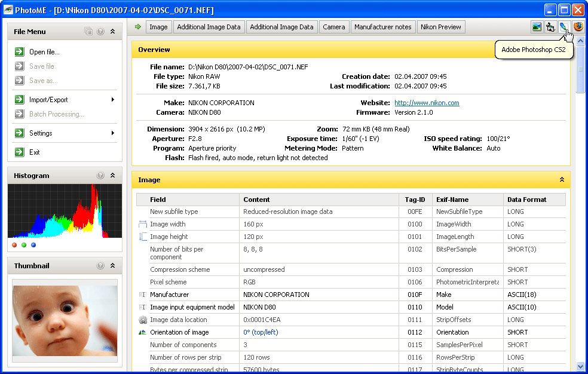Click the Thumbnail panel help icon
The image size is (588, 374).
(x=100, y=266)
